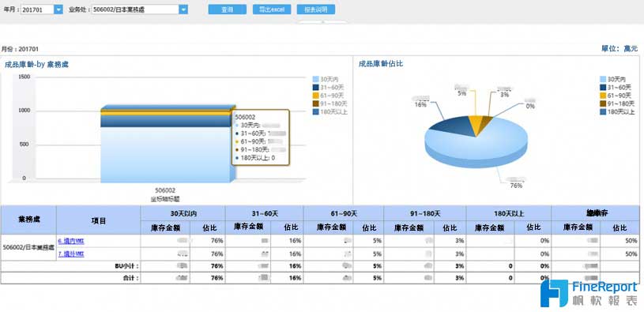
Task: Click the 180天以上 column header
Action: click(509, 213)
